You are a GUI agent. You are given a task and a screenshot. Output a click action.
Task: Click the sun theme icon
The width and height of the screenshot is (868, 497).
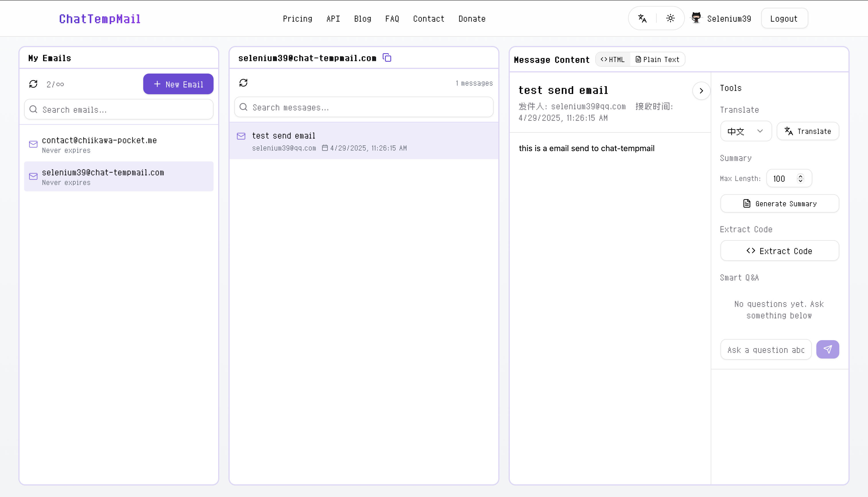point(670,18)
